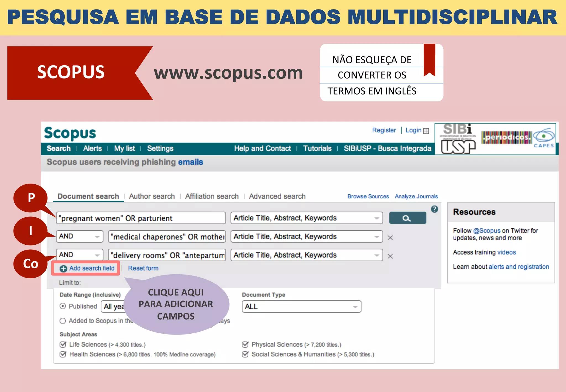Image resolution: width=566 pixels, height=392 pixels.
Task: Click the magnifier search button
Action: tap(407, 218)
